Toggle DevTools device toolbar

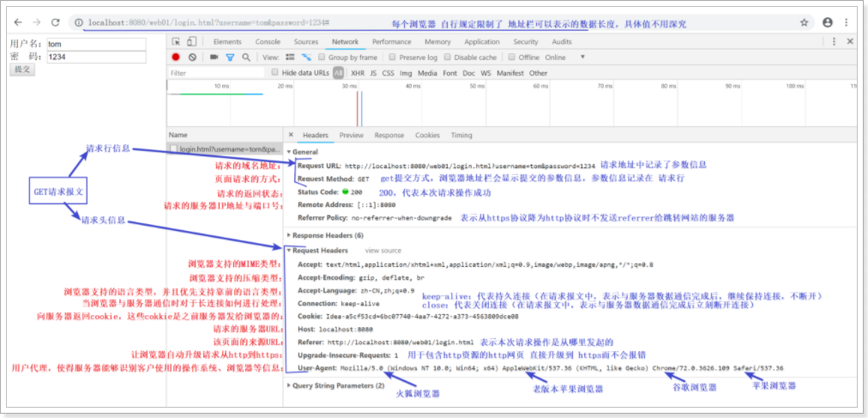[191, 41]
